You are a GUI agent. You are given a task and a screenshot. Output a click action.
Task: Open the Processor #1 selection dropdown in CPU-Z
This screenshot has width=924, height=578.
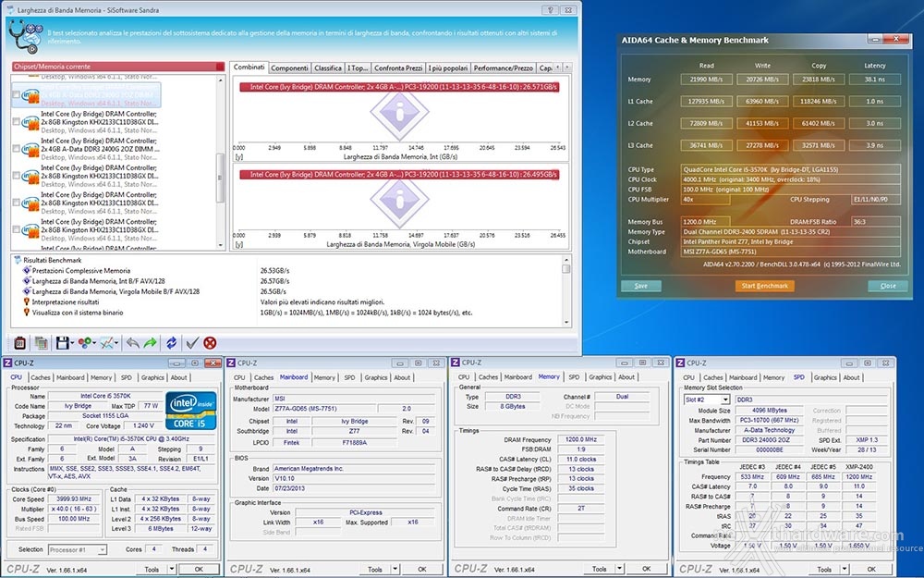click(102, 549)
